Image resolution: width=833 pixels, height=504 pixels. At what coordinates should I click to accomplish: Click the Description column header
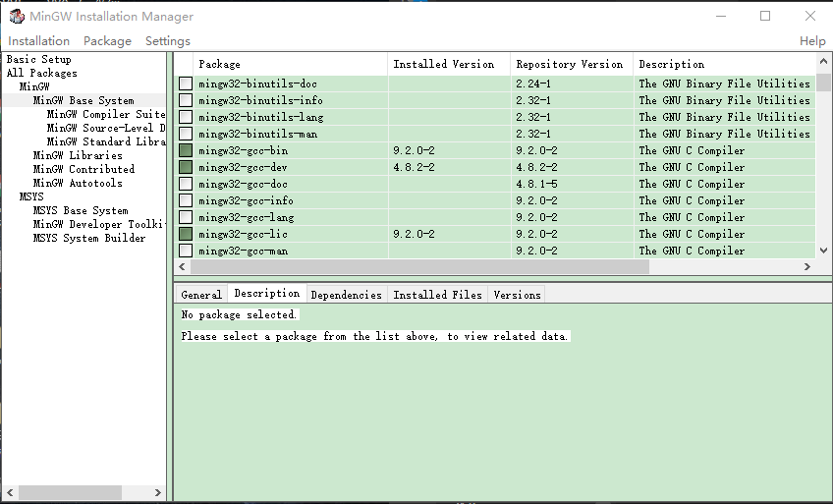pos(724,64)
